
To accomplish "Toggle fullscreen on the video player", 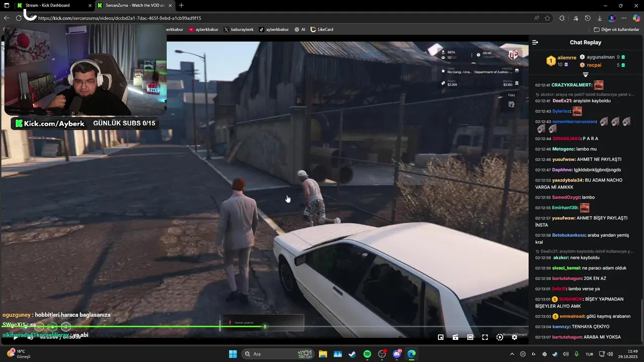I will coord(485,337).
